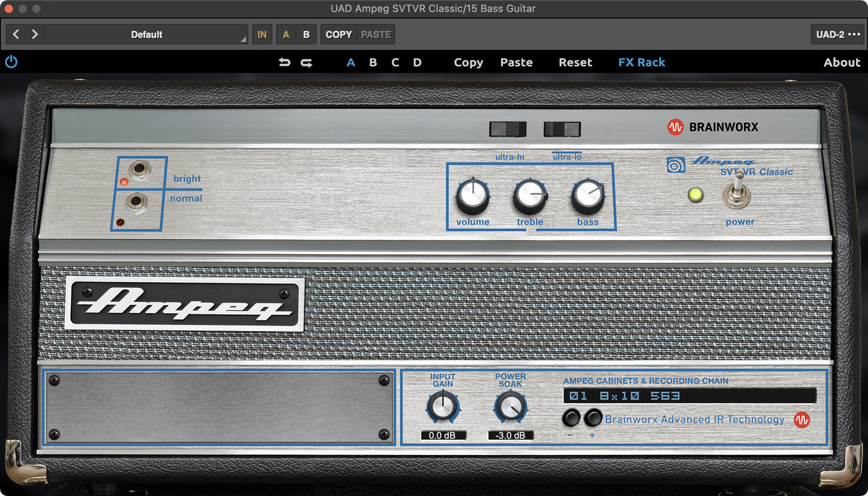The image size is (868, 496).
Task: Click the host COPY button
Action: (x=339, y=35)
